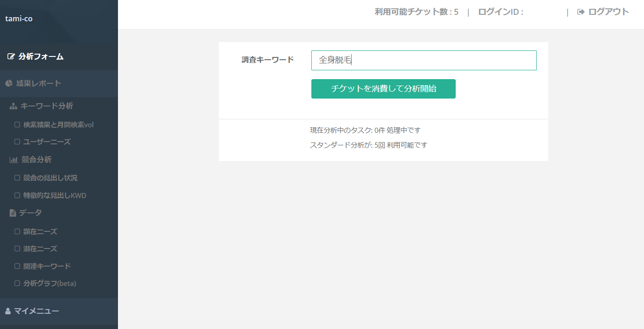Expand the キーワード分析 group
This screenshot has width=644, height=329.
[47, 106]
